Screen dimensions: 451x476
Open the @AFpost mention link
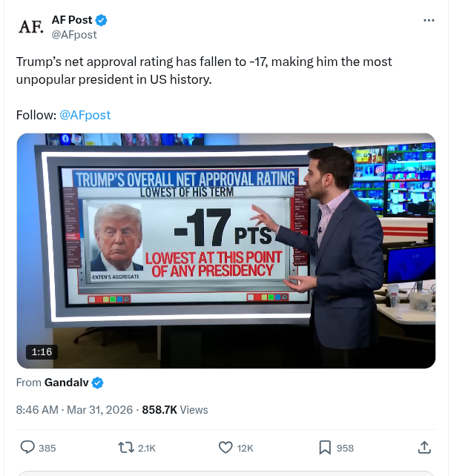(85, 115)
